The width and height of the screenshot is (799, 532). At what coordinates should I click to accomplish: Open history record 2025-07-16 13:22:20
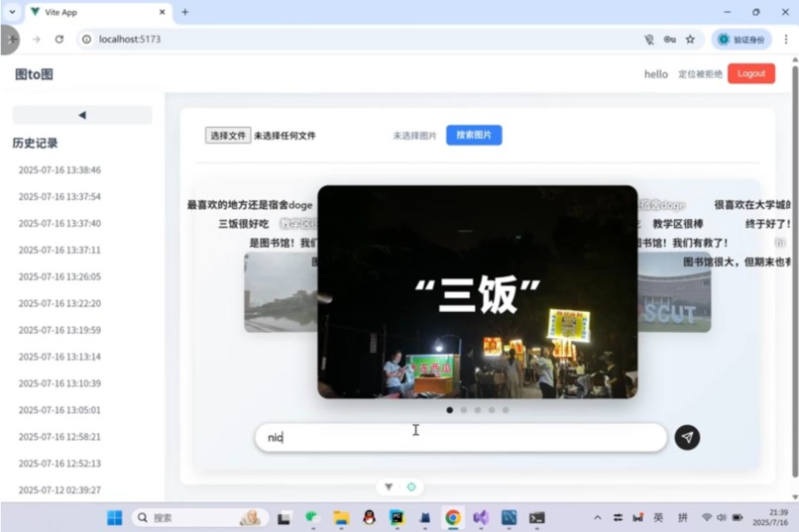coord(59,303)
